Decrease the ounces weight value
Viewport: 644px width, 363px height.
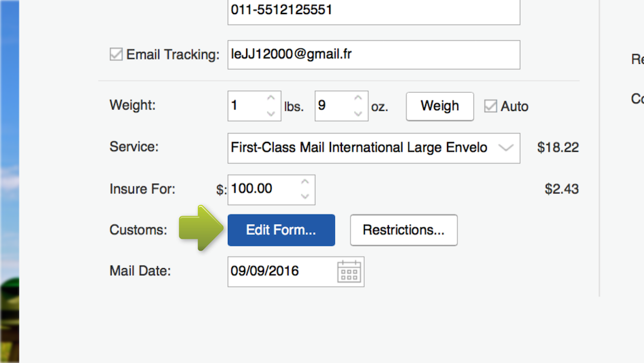click(x=358, y=113)
